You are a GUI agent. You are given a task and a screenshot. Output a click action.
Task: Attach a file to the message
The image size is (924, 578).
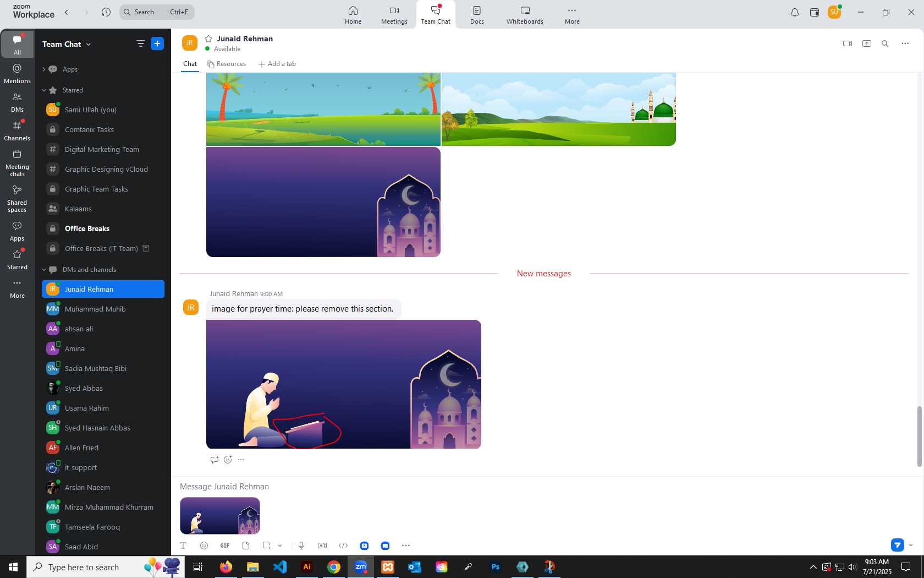point(246,546)
